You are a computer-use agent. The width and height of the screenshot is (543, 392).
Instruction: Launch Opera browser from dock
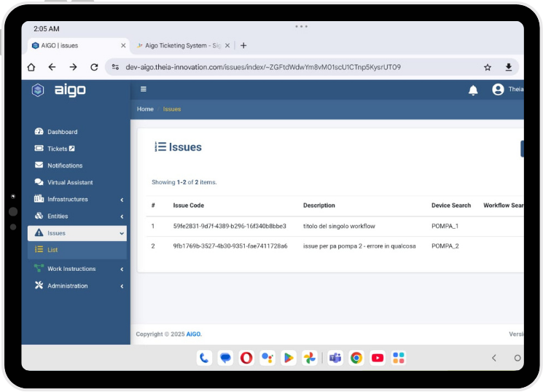point(246,358)
